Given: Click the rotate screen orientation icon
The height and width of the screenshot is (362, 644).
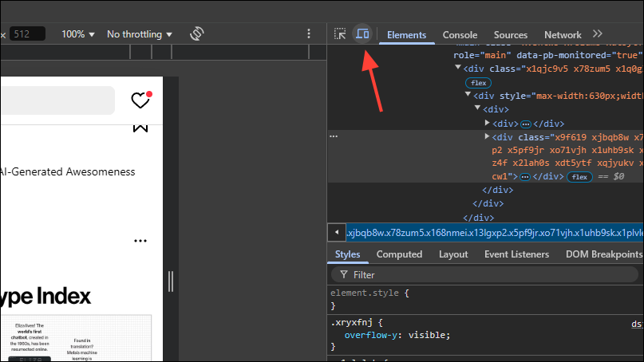Looking at the screenshot, I should 197,34.
